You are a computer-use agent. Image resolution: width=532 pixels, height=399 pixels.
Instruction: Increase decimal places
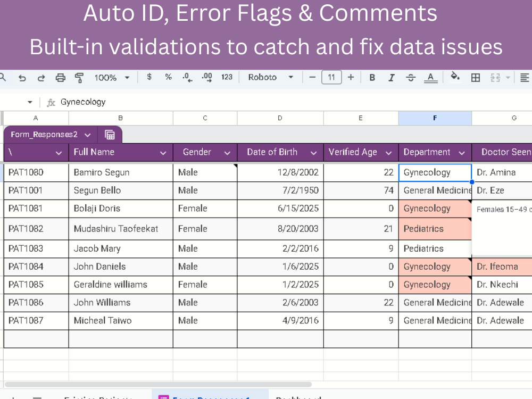click(207, 77)
